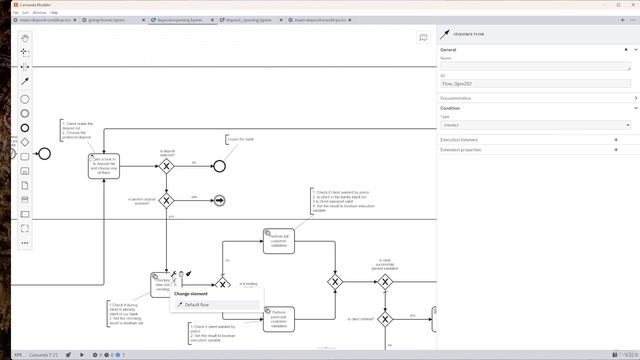640x360 pixels.
Task: Create a pool/participant from palette
Action: (x=25, y=214)
